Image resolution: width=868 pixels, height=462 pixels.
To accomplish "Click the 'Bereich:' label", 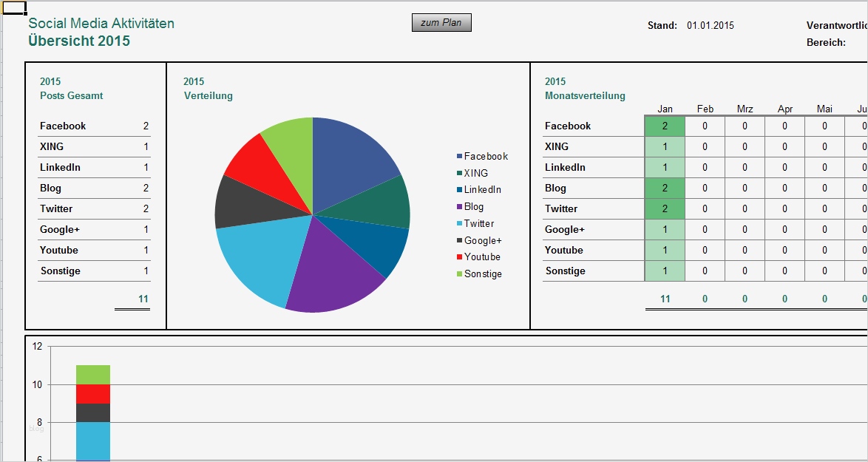I will pos(826,43).
